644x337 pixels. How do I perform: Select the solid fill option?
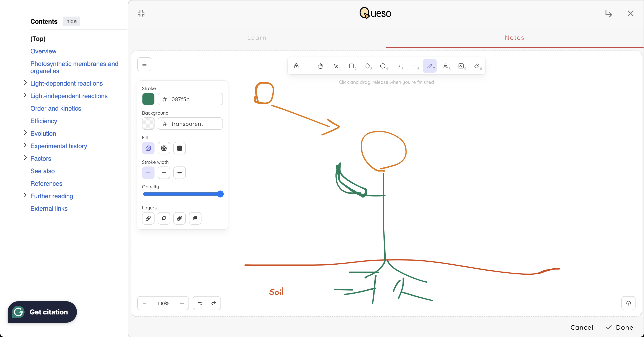[x=179, y=148]
